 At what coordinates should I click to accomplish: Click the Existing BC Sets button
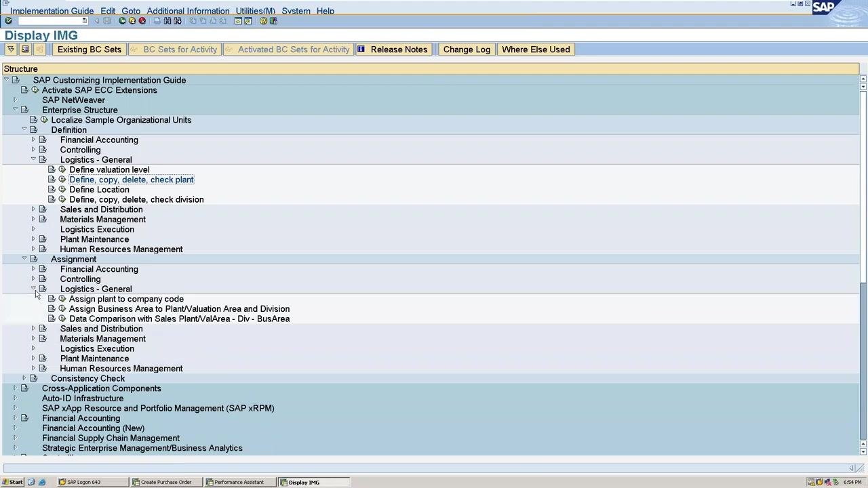(90, 49)
